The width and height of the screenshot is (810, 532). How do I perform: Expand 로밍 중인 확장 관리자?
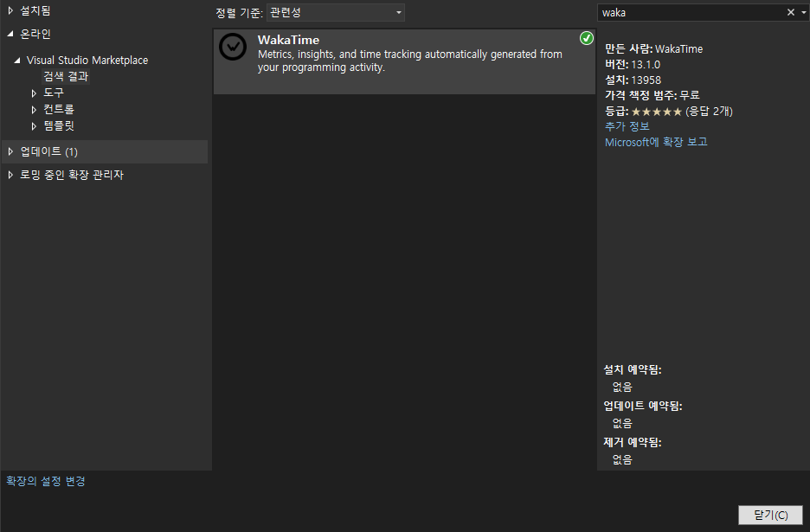(x=10, y=175)
